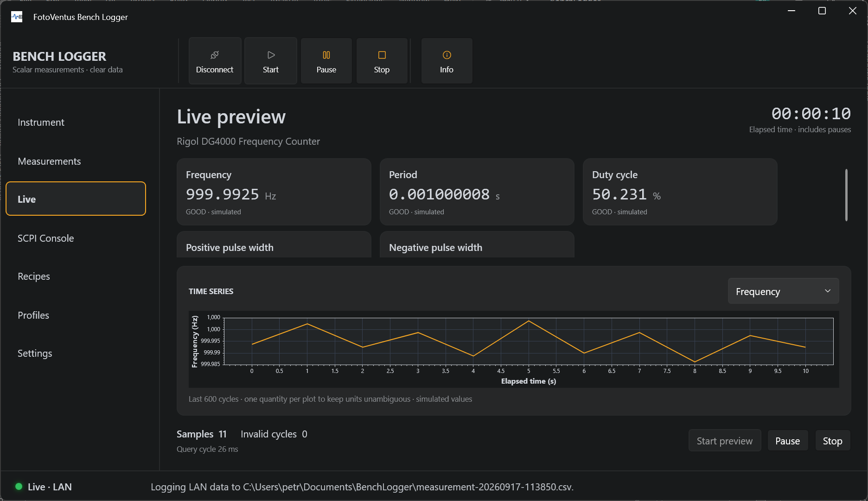Screen dimensions: 868x501
Task: Click the measurement cards vertical scrollbar
Action: 846,195
